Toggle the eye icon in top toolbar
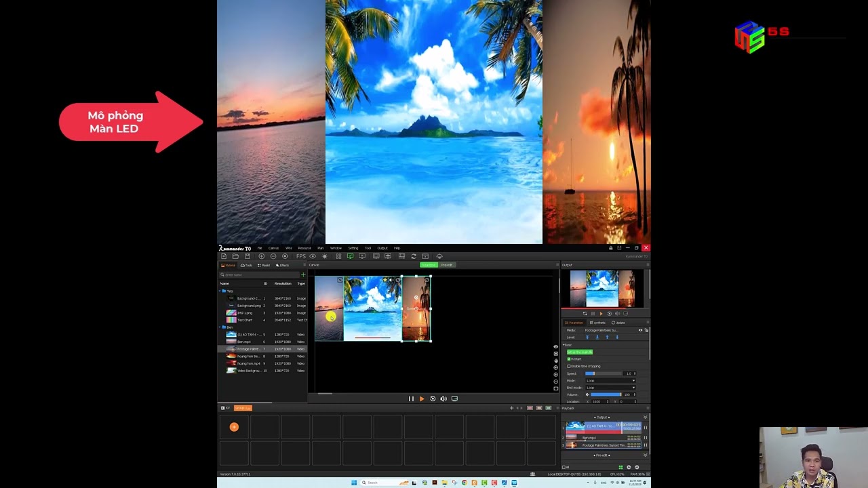868x488 pixels. (x=313, y=256)
